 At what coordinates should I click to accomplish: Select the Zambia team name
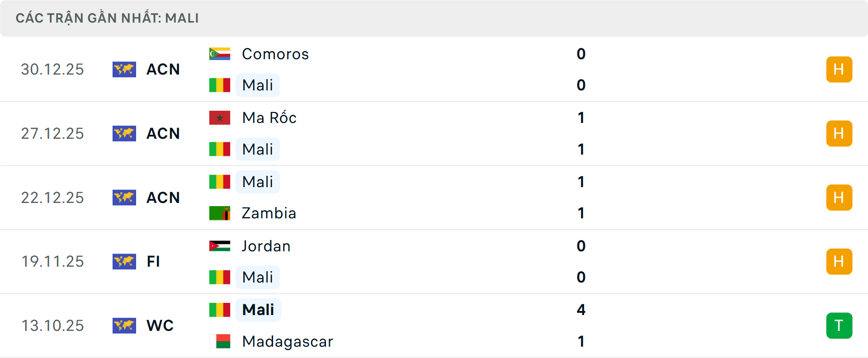pos(269,213)
